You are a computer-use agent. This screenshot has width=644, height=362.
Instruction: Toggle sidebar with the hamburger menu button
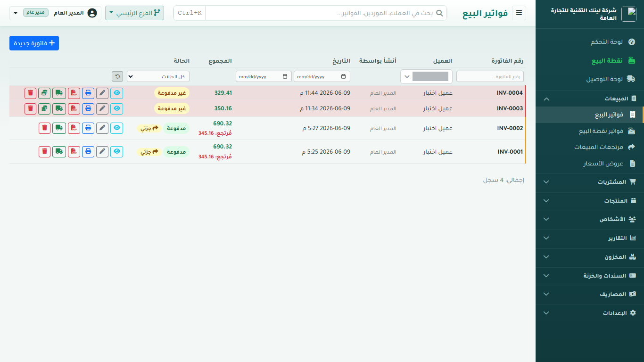pyautogui.click(x=519, y=13)
